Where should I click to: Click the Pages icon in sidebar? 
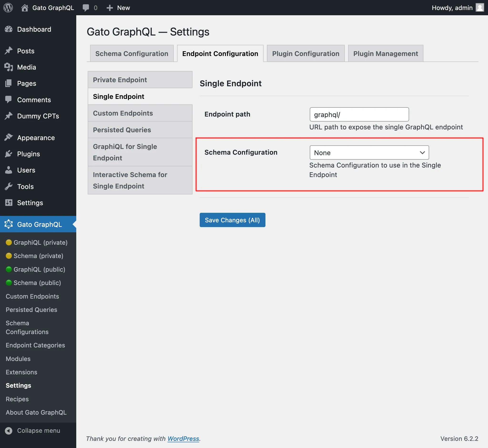9,83
